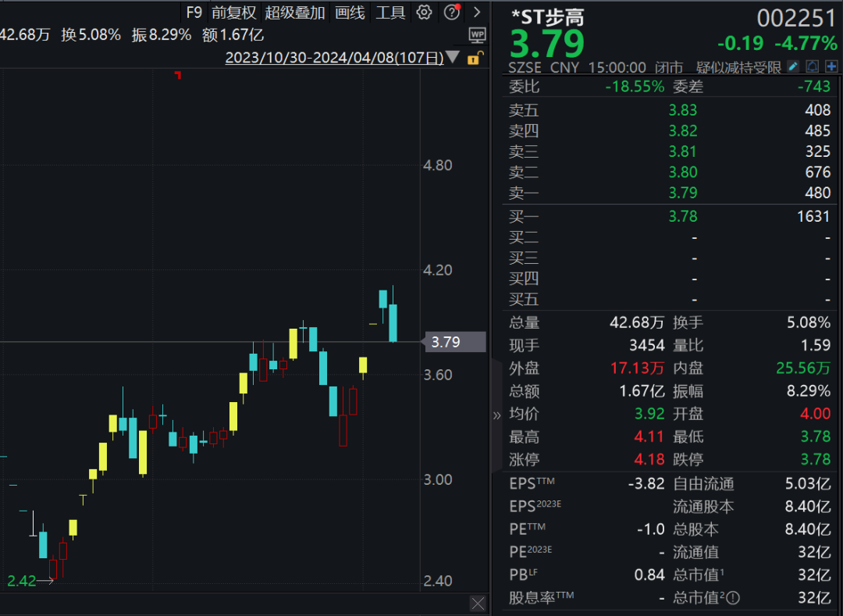Click the 委差 value -743
843x616 pixels.
coord(814,87)
